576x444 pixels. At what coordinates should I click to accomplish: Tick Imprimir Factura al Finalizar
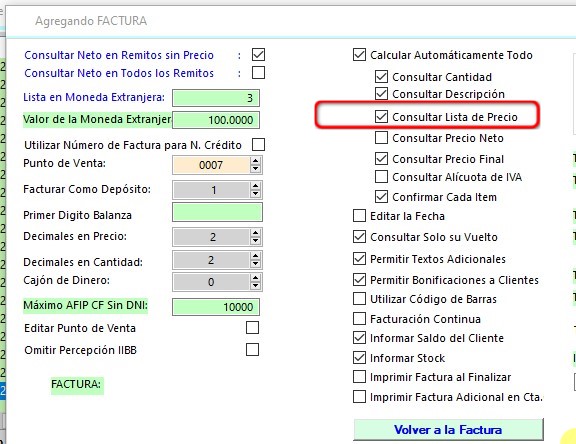click(359, 377)
